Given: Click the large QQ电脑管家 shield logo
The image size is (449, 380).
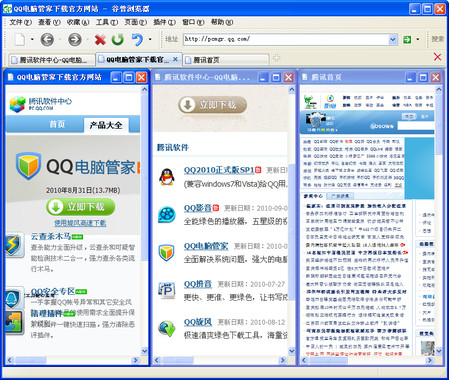Looking at the screenshot, I should [x=28, y=166].
